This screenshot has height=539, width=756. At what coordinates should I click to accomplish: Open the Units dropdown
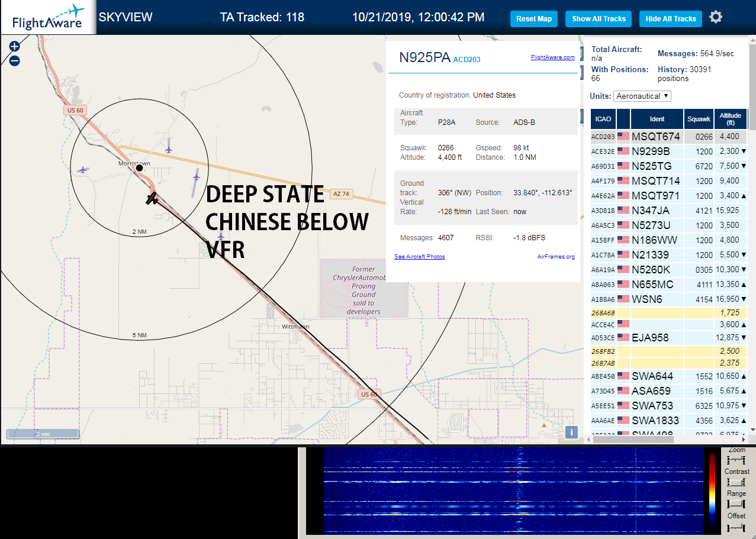(642, 96)
